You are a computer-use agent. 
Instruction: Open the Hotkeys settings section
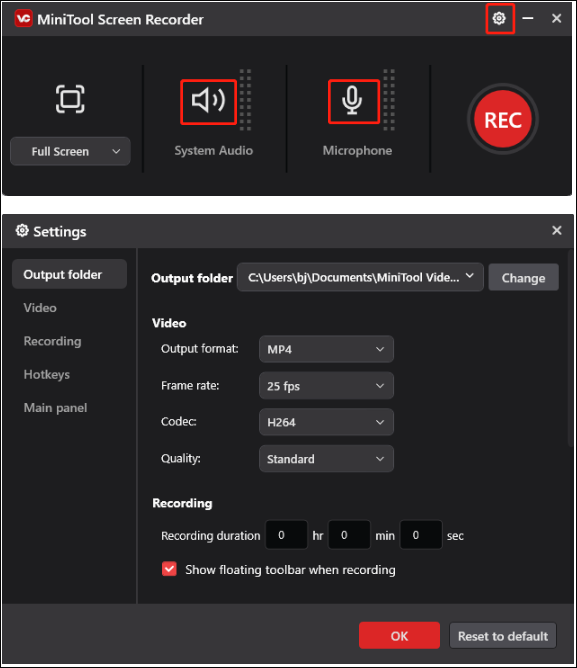pos(47,374)
